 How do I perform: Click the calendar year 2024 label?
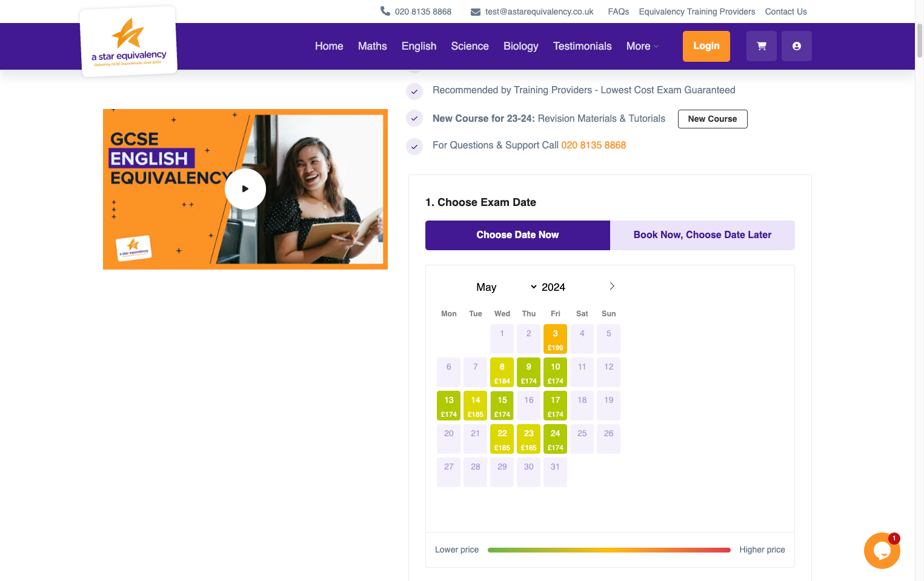point(553,287)
